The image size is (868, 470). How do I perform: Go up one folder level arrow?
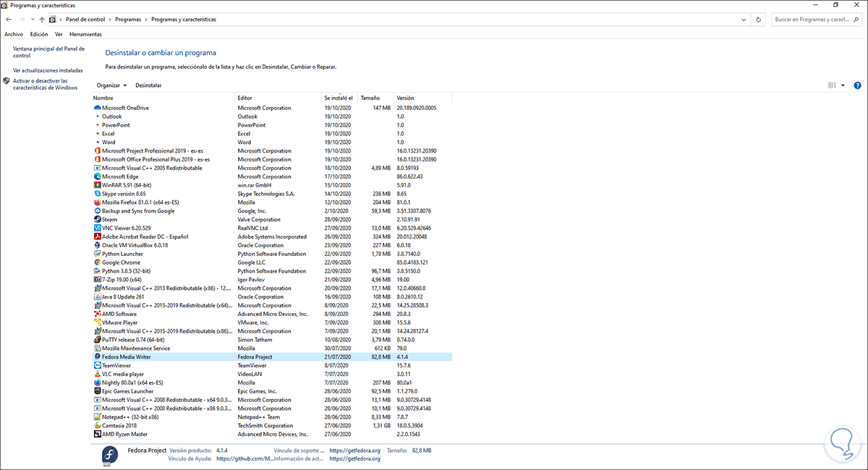(42, 20)
